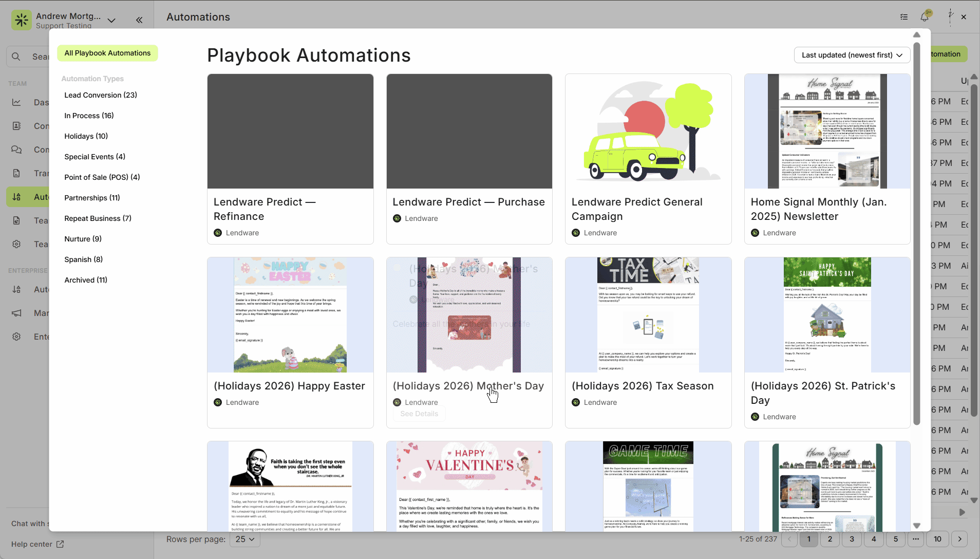
Task: Show Archived (11) automations
Action: point(86,280)
